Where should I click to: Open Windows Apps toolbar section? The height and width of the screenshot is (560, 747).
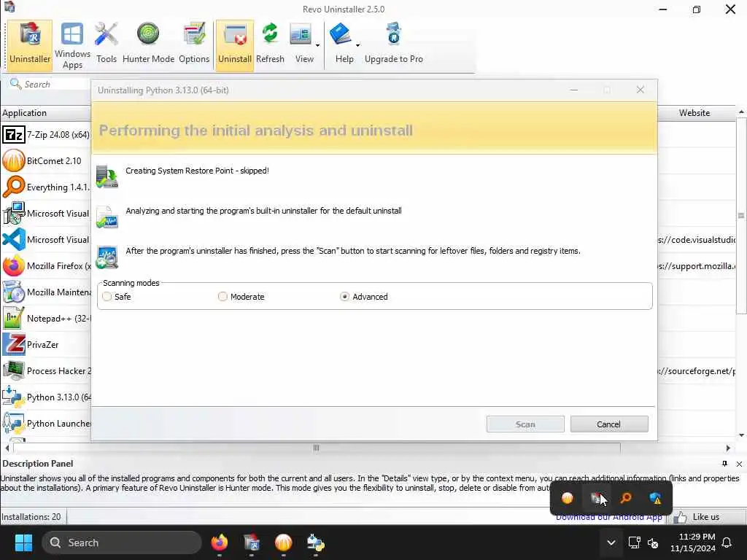point(72,45)
